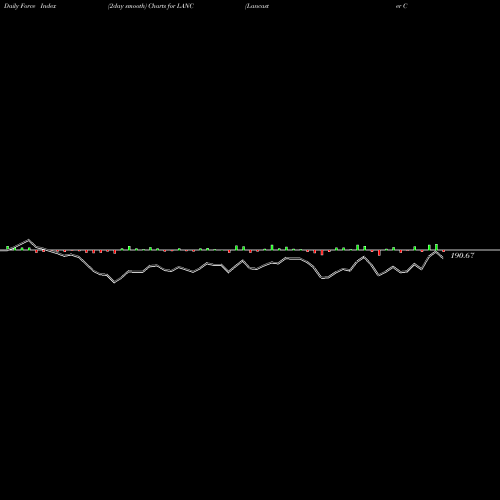Click the 190.67 value label
500x500 pixels.
tap(462, 256)
